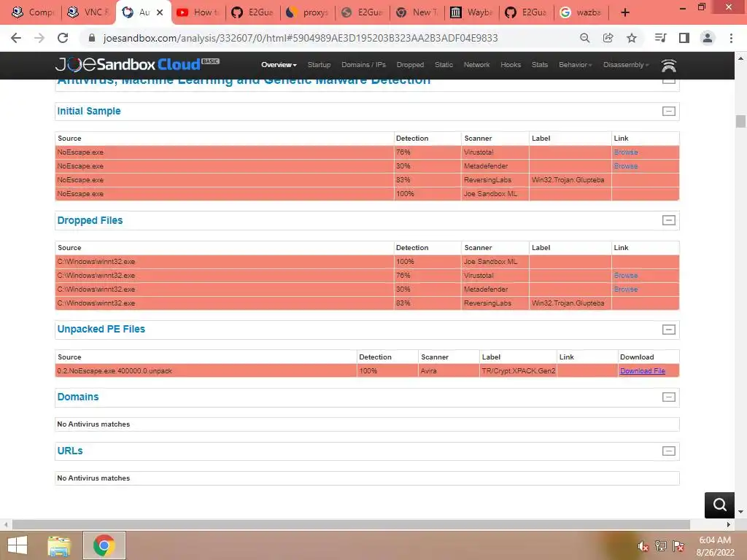Select the TR/Crypt.XPACK.Gen2 label cell
The height and width of the screenshot is (560, 747).
(x=518, y=371)
